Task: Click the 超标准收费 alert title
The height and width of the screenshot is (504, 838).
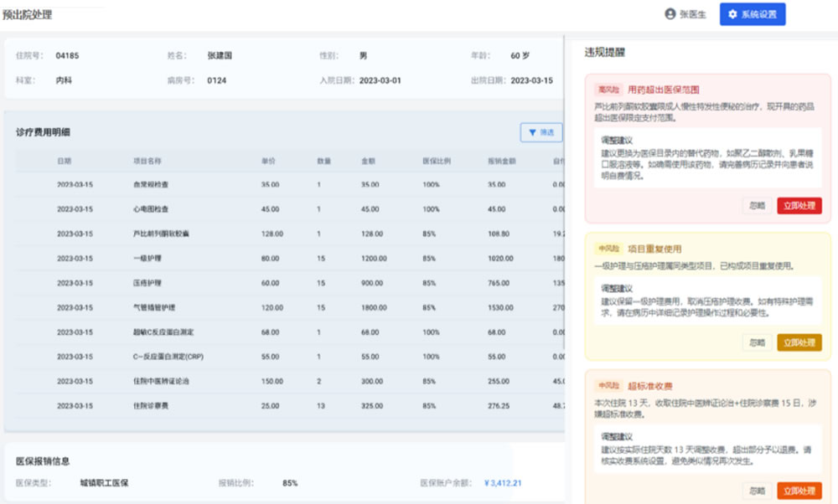Action: [x=650, y=386]
